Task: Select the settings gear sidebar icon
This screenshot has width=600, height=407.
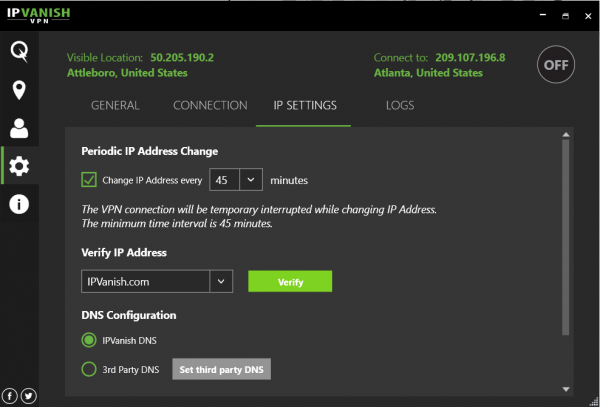Action: click(19, 166)
